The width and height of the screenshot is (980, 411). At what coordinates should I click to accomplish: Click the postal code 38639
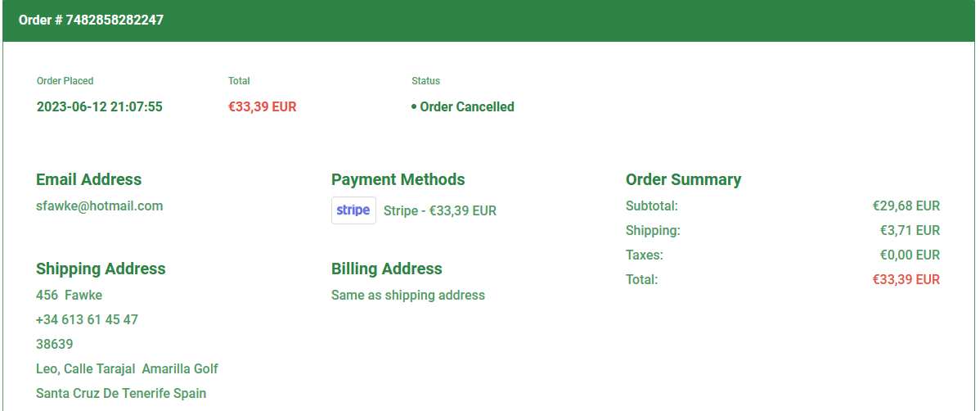click(54, 344)
